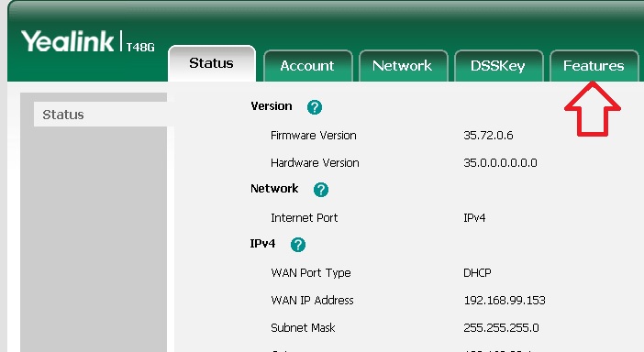644x352 pixels.
Task: Click the Firmware Version label
Action: pos(314,136)
